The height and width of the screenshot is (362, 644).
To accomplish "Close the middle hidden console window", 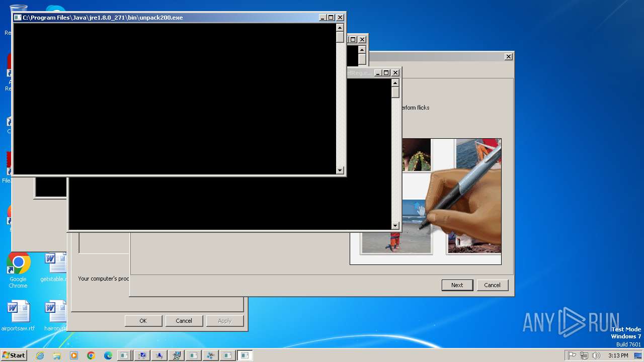I will coord(362,39).
